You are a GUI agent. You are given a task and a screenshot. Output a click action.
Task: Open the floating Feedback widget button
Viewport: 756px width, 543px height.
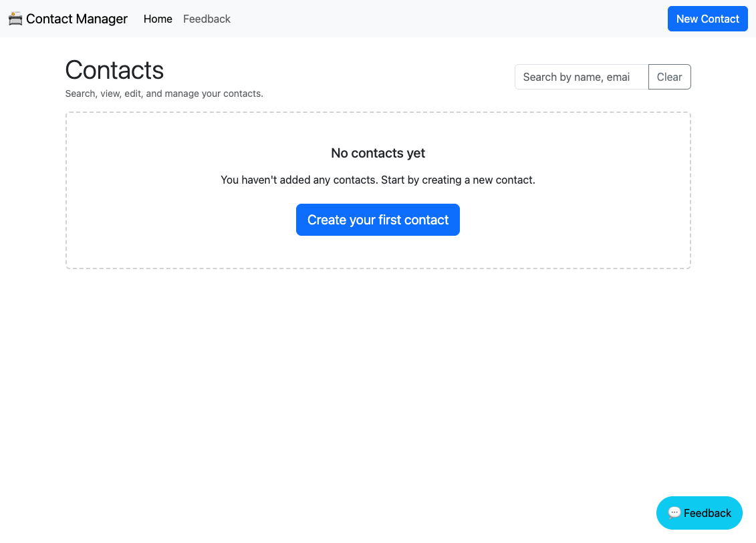(699, 513)
